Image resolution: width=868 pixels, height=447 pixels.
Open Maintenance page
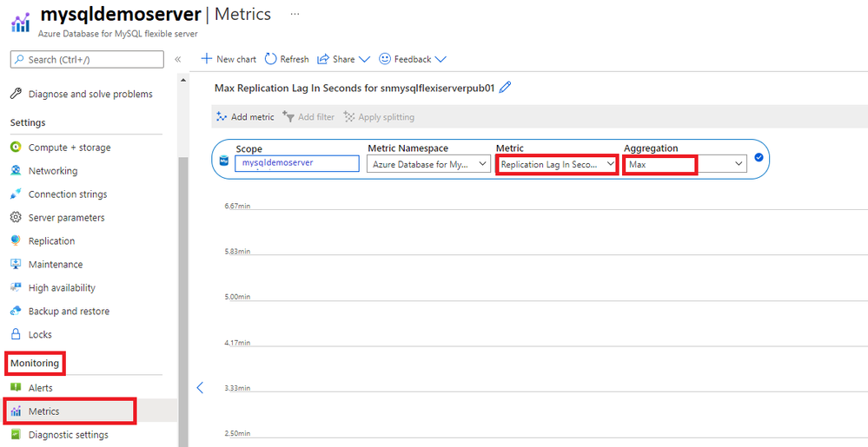(56, 265)
